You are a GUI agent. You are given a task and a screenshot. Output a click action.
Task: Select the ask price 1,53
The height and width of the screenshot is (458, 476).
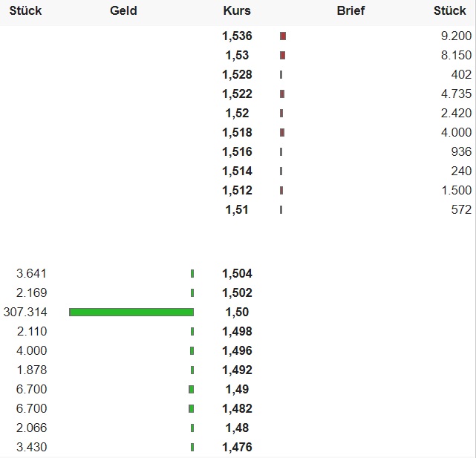pyautogui.click(x=237, y=55)
